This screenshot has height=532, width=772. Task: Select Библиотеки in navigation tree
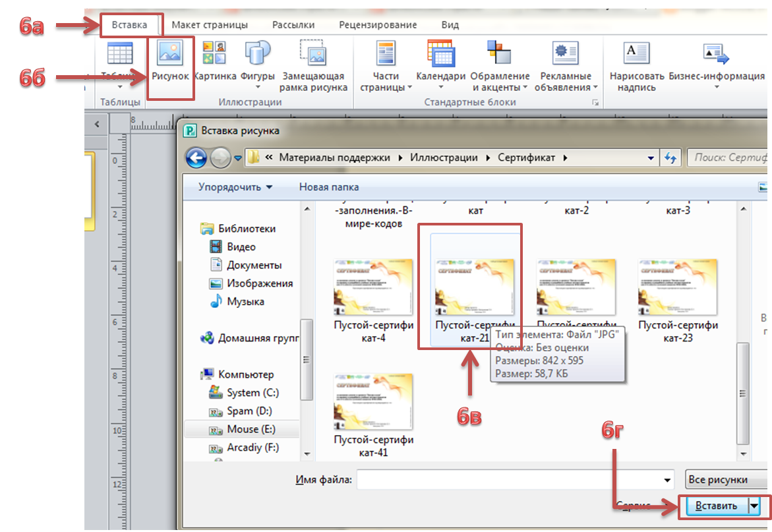[x=238, y=229]
